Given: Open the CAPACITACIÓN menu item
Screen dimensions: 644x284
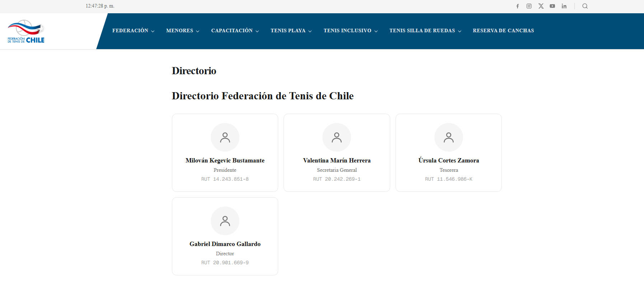Looking at the screenshot, I should (x=232, y=31).
